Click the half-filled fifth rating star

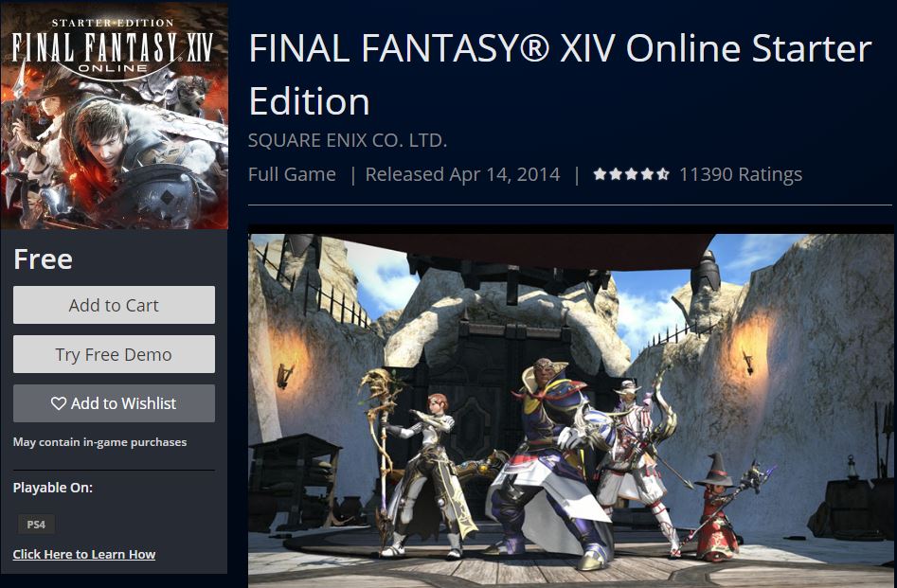coord(662,174)
